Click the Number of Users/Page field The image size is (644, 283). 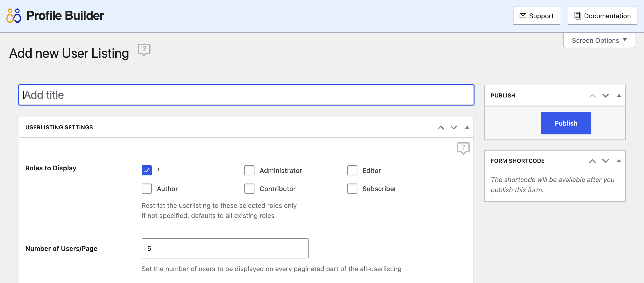[x=225, y=248]
